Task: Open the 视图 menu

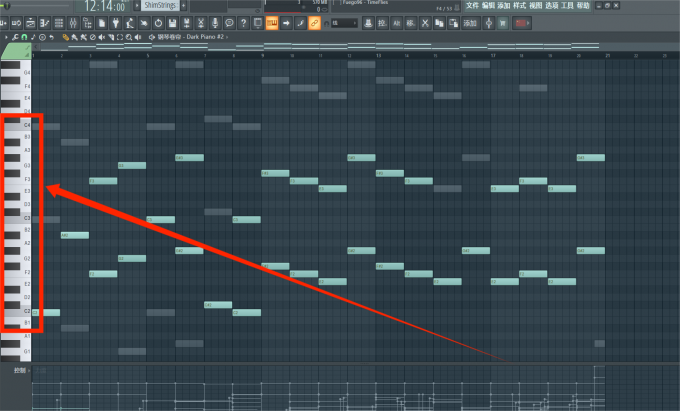Action: (x=536, y=5)
